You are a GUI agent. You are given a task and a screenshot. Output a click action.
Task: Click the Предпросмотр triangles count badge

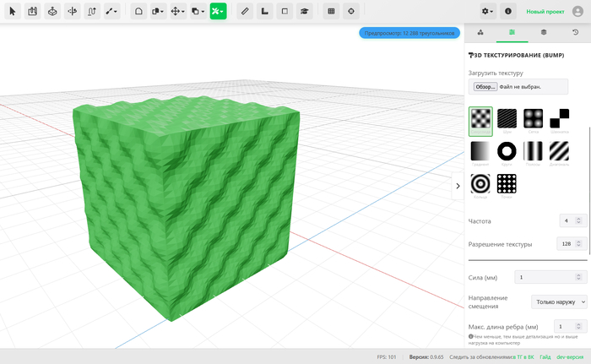pos(409,33)
